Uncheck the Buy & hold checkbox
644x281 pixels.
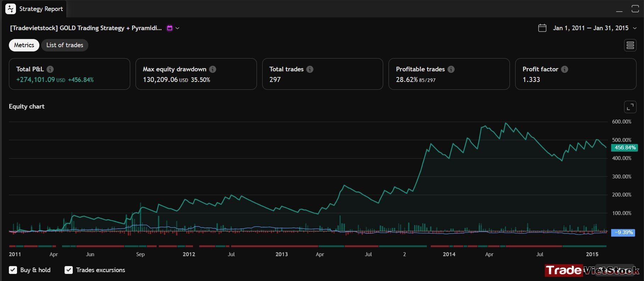pyautogui.click(x=13, y=270)
